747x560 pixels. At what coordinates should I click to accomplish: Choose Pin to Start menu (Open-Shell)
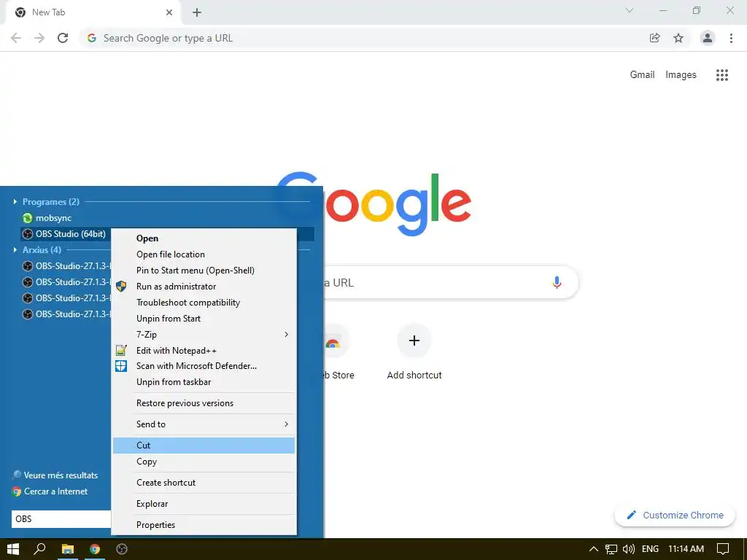pyautogui.click(x=204, y=271)
